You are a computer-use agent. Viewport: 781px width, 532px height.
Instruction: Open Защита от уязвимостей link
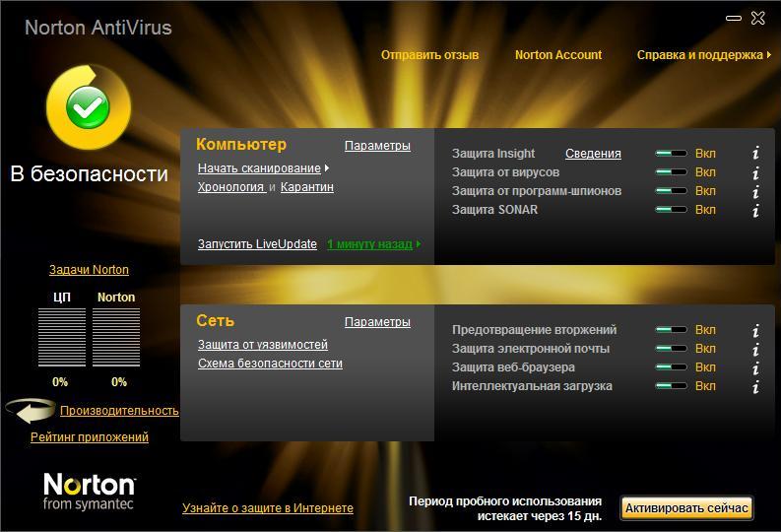[x=263, y=345]
